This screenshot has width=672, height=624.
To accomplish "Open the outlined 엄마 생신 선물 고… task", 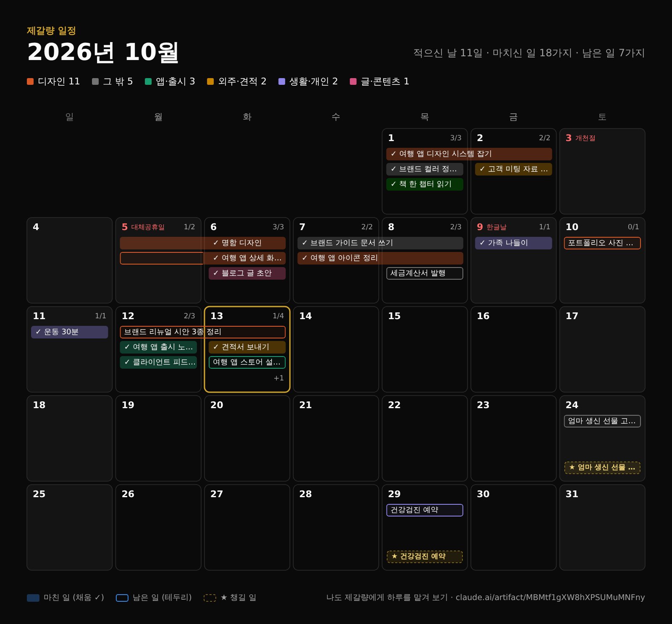I will [602, 421].
